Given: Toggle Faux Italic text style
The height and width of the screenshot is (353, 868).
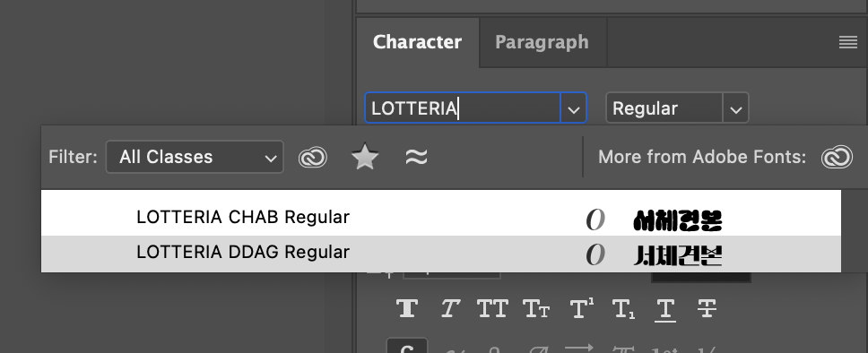Looking at the screenshot, I should [x=449, y=309].
